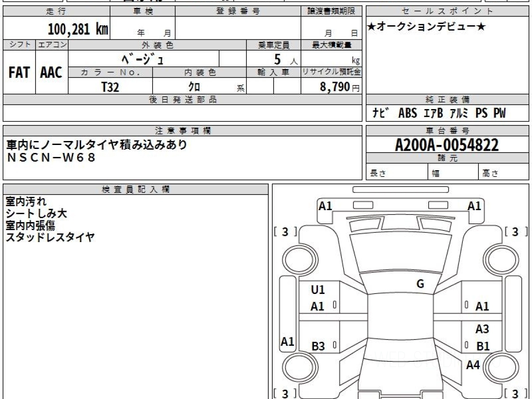This screenshot has width=532, height=399.
Task: Select the color number T32
Action: pyautogui.click(x=110, y=87)
